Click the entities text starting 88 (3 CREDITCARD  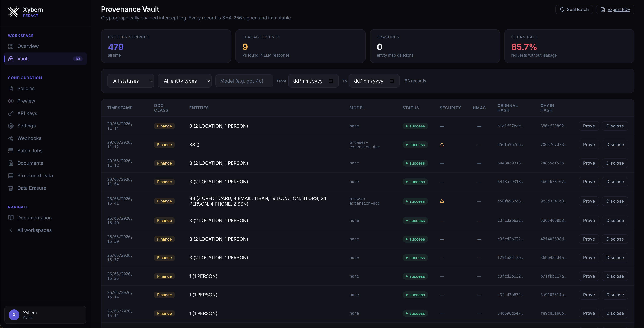pos(258,201)
